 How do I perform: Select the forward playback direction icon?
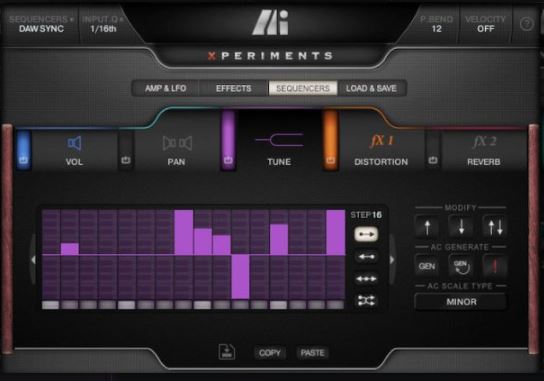point(366,234)
